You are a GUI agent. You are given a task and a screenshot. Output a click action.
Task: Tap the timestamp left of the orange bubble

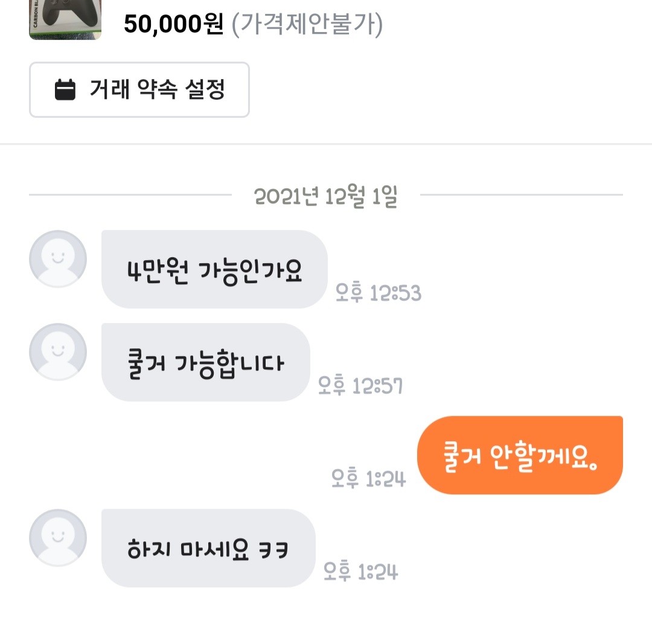pyautogui.click(x=369, y=479)
